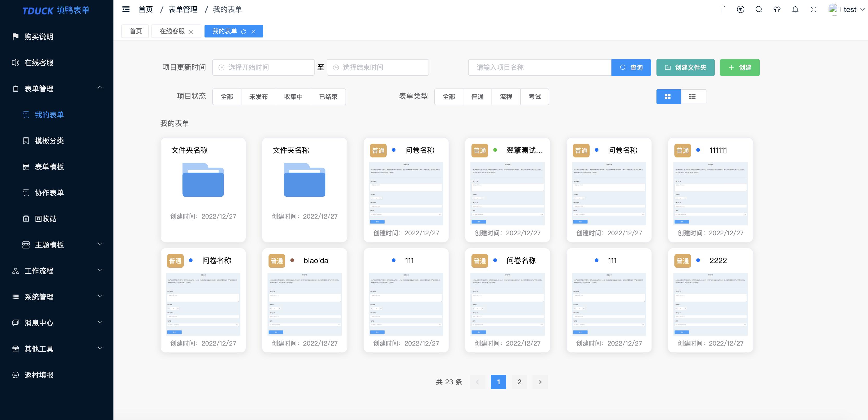
Task: Select the 考试 form type filter
Action: click(x=534, y=97)
